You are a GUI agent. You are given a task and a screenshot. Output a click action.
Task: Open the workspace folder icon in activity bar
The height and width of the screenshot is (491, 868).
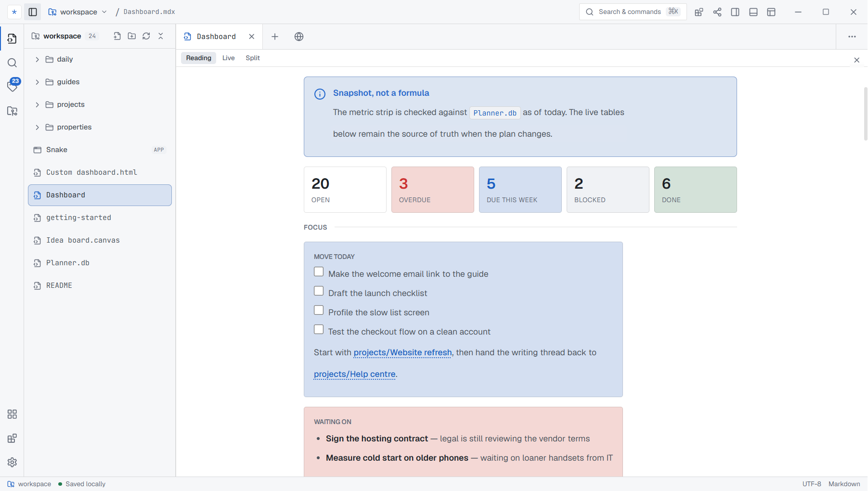12,111
